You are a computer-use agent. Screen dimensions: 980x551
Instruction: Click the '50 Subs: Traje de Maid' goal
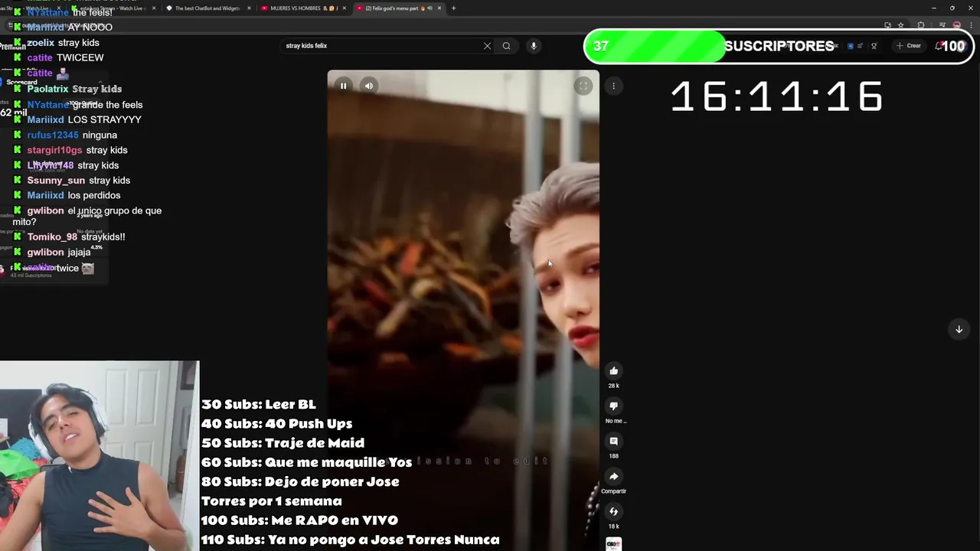coord(283,443)
